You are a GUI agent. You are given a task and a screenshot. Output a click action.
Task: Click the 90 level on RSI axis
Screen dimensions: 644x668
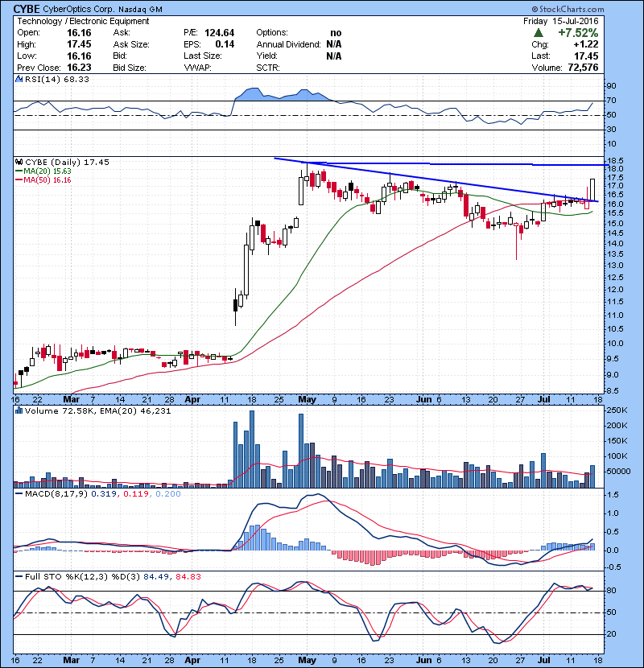click(612, 86)
